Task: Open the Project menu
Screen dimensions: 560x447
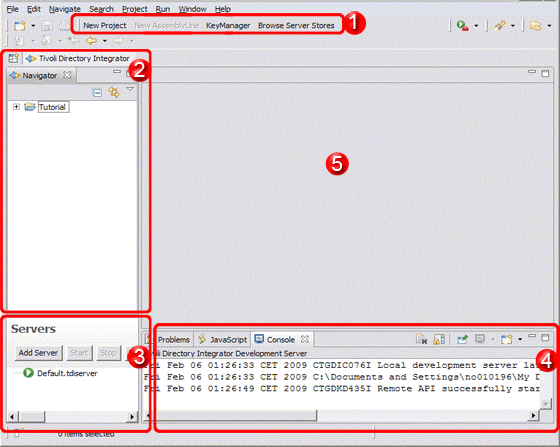Action: point(135,9)
